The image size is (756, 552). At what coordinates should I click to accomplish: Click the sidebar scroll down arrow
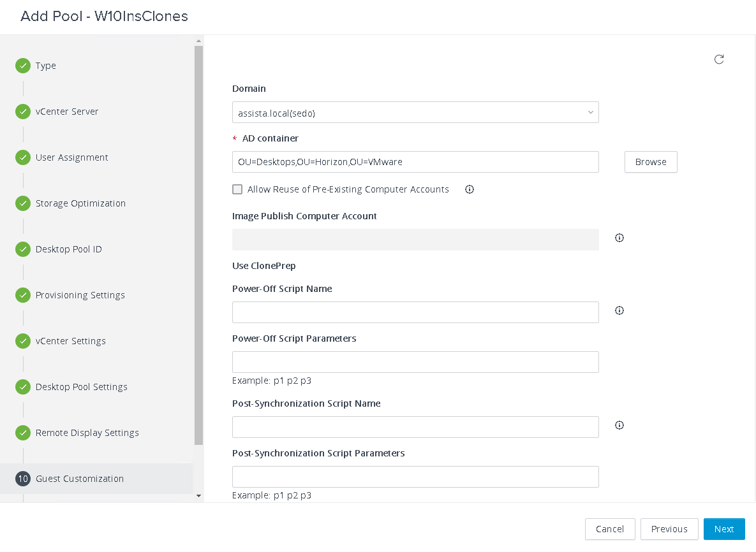click(x=198, y=496)
